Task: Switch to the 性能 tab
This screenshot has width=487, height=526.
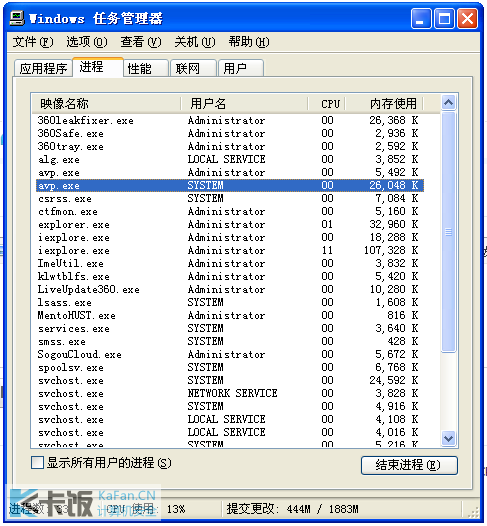Action: pos(146,68)
